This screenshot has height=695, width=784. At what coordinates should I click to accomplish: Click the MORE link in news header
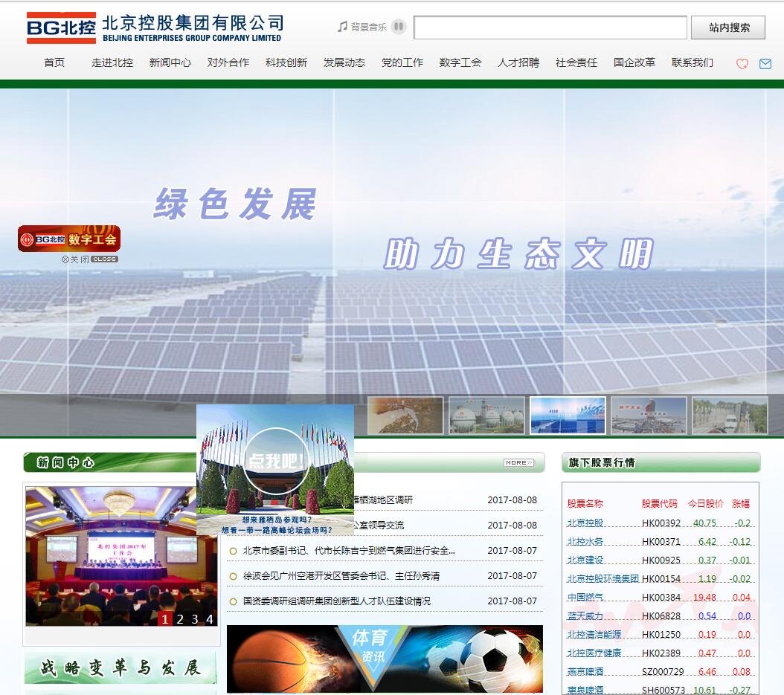pos(518,462)
